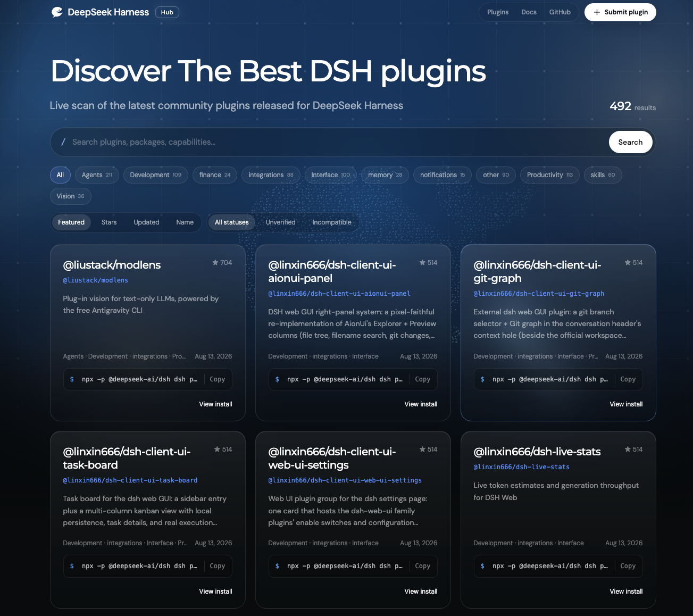This screenshot has width=693, height=616.
Task: Click the 492 results count
Action: [x=632, y=106]
